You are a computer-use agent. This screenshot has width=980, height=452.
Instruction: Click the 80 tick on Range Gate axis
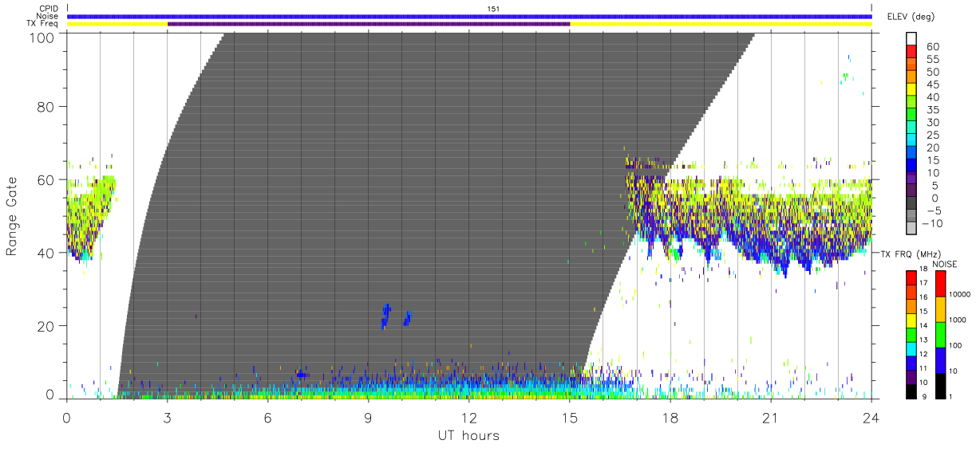[47, 106]
